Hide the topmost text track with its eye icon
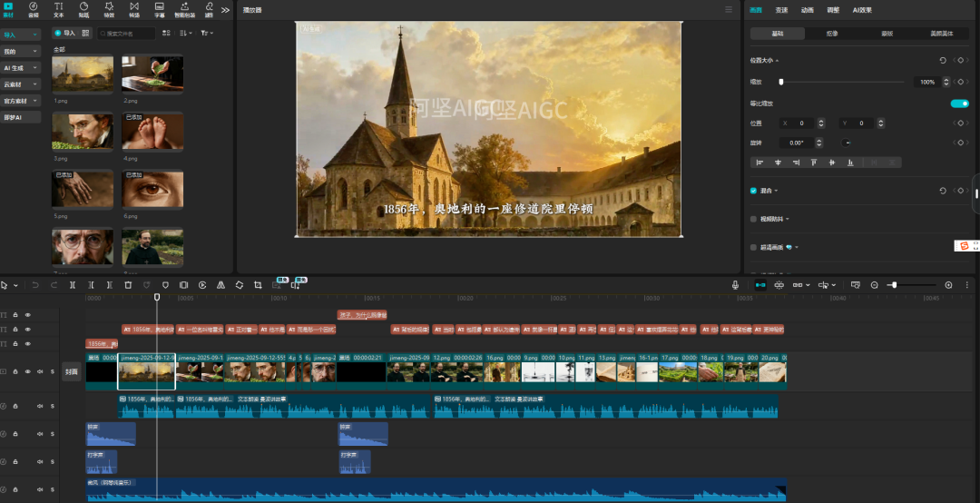This screenshot has width=980, height=503. (x=27, y=315)
